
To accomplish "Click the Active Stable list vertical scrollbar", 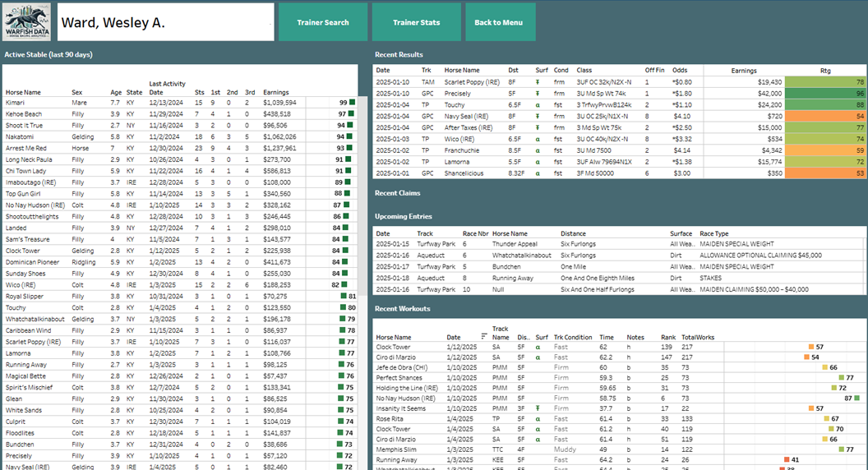I will (x=362, y=205).
